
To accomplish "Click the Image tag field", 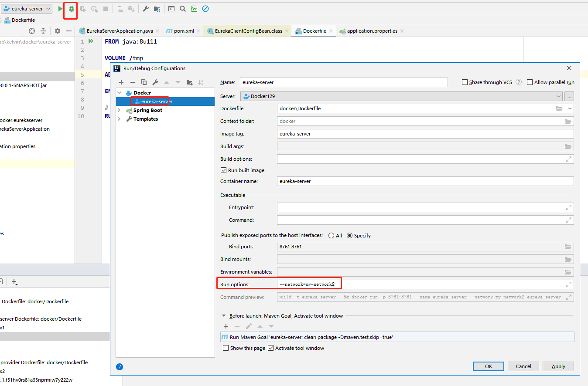I will (x=425, y=134).
